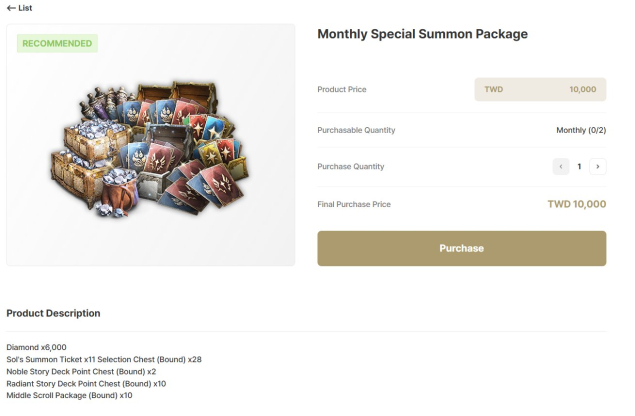Viewport: 635px width, 416px height.
Task: Click the Monthly (0/2) quantity text
Action: (x=581, y=130)
